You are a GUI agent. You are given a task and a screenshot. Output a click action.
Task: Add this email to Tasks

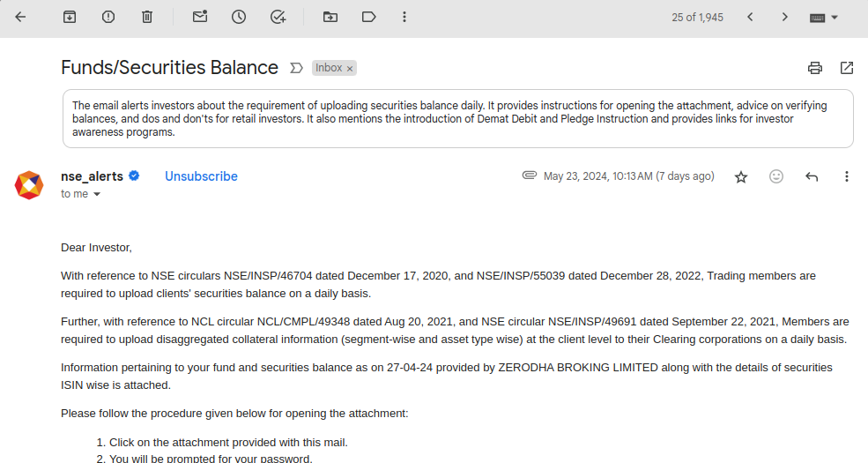point(278,17)
